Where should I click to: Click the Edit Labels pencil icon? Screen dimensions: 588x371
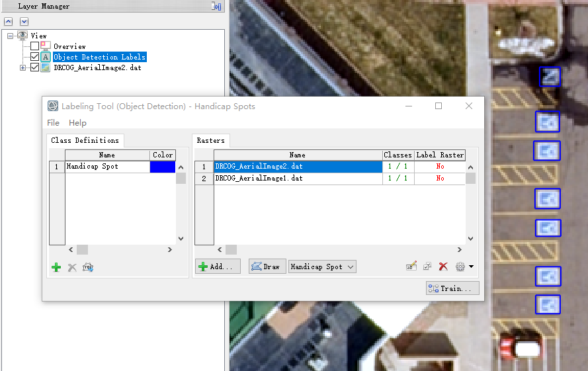pyautogui.click(x=411, y=267)
